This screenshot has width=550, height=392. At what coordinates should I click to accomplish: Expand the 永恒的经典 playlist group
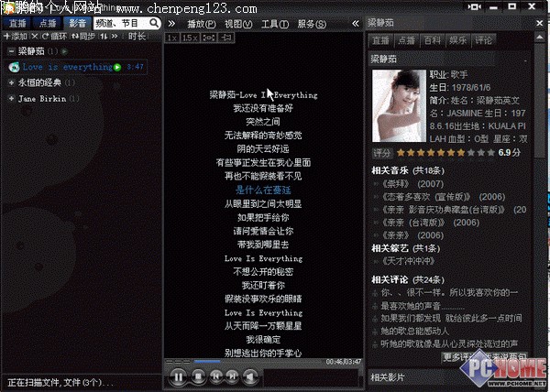pyautogui.click(x=9, y=82)
